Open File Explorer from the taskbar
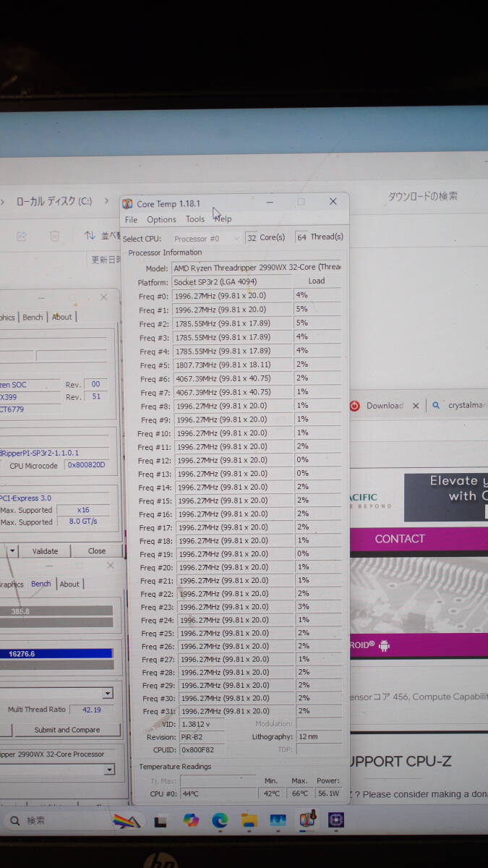 (x=249, y=820)
